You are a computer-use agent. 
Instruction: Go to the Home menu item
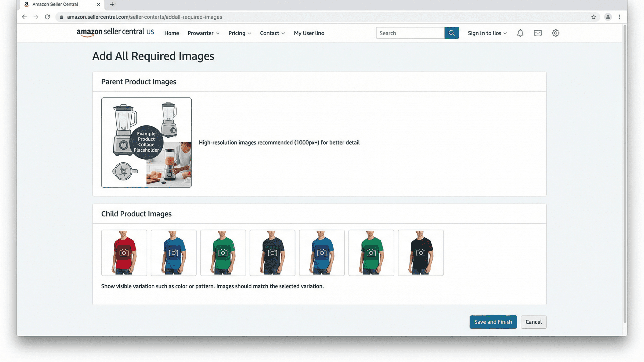tap(172, 33)
